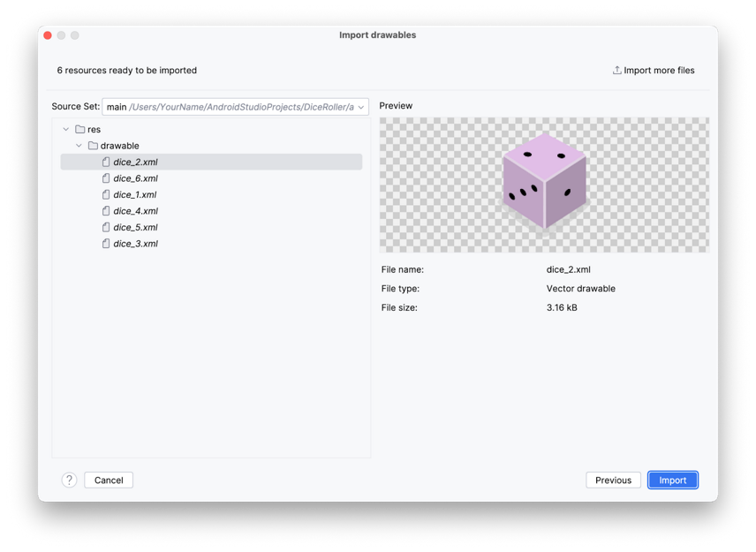Image resolution: width=756 pixels, height=552 pixels.
Task: Click the file icon next to dice_6.xml
Action: [106, 178]
